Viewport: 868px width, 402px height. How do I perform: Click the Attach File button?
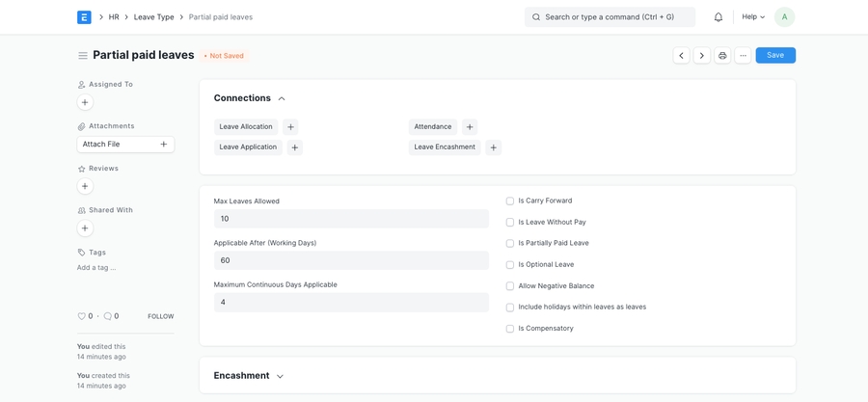[x=125, y=145]
